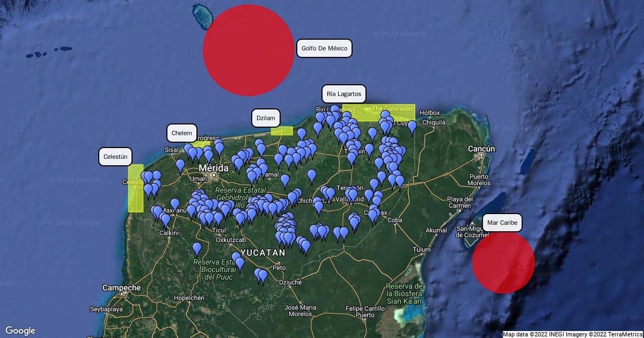
Task: Select the Cancún city label
Action: pyautogui.click(x=481, y=149)
